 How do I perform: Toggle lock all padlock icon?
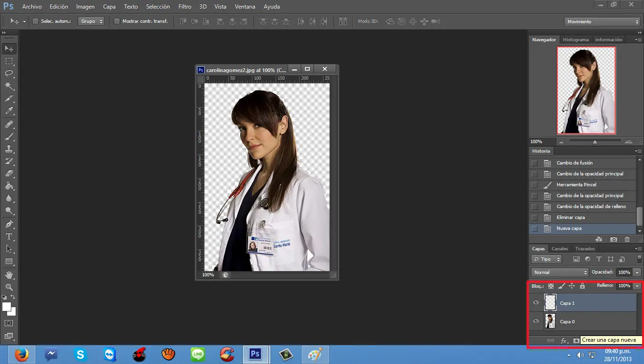582,286
